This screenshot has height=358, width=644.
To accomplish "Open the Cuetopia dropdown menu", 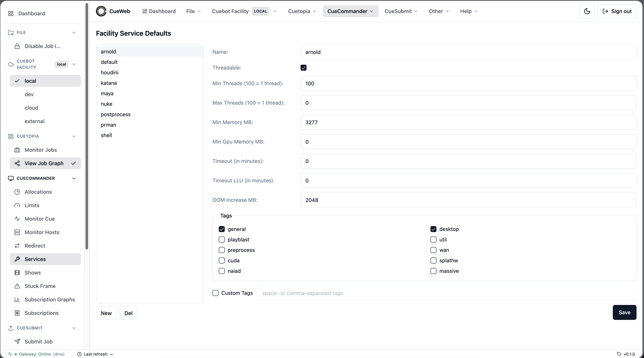I will pyautogui.click(x=302, y=11).
